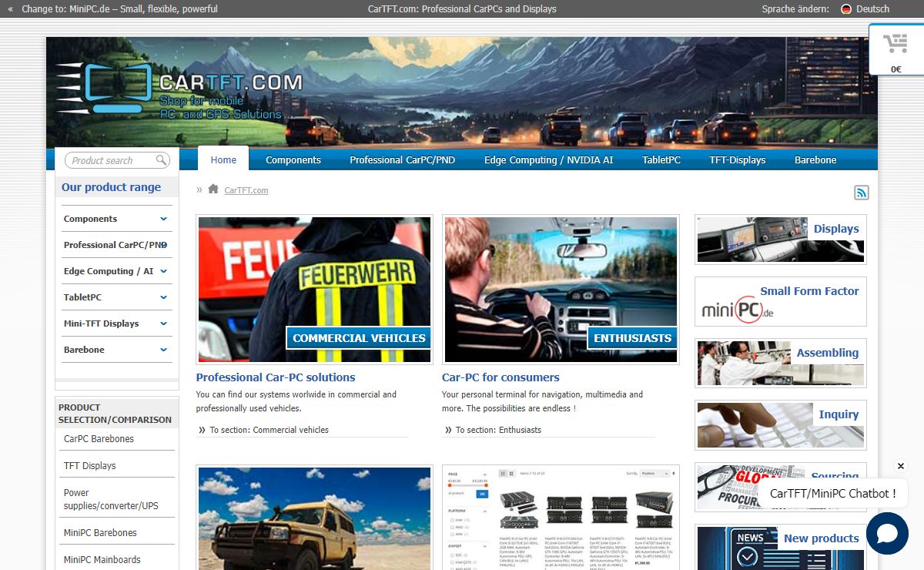
Task: Click the Barebone sidebar label
Action: point(84,350)
